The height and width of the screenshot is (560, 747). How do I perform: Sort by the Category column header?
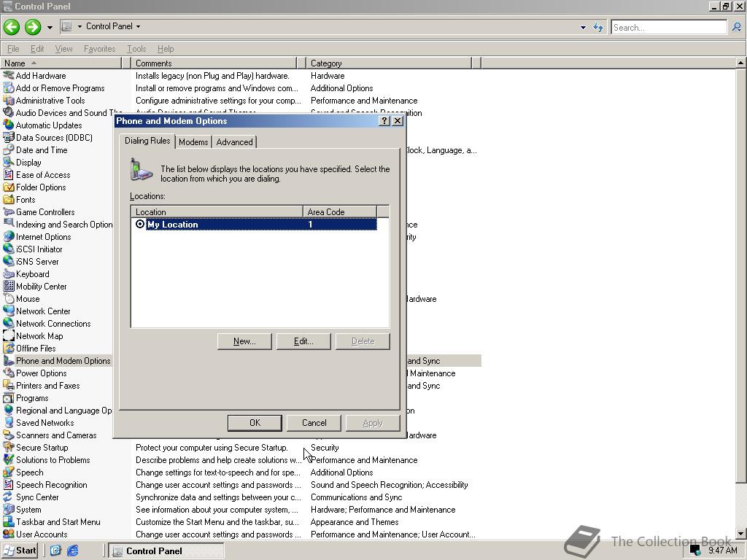[x=388, y=63]
